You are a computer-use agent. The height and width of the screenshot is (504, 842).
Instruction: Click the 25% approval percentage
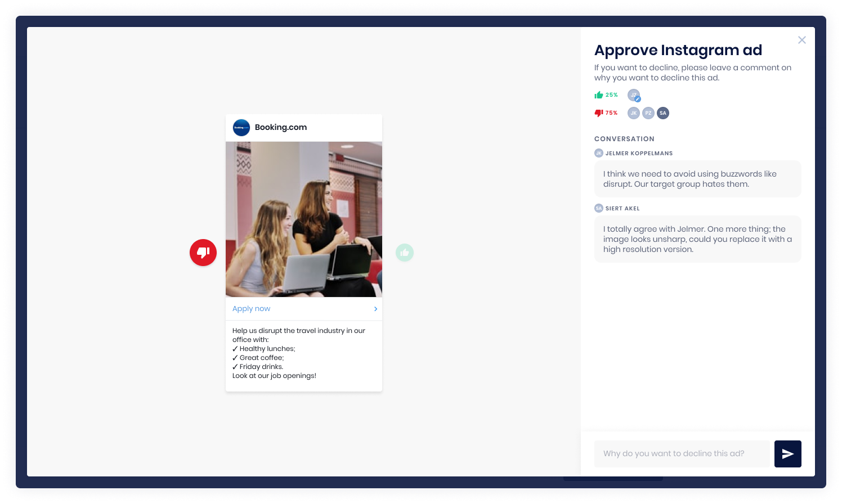pyautogui.click(x=612, y=95)
